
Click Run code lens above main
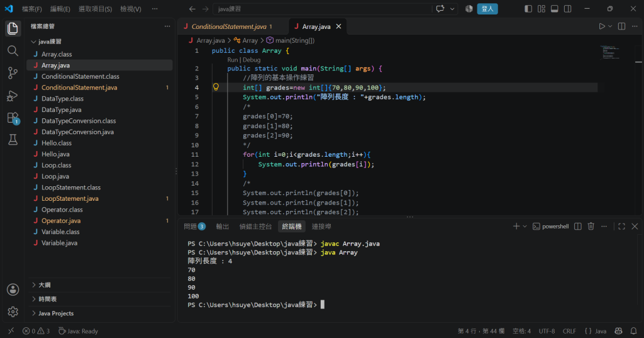(233, 60)
